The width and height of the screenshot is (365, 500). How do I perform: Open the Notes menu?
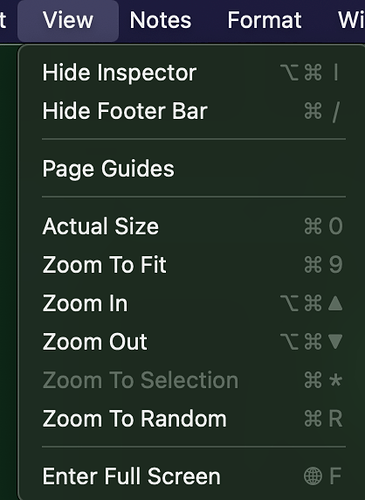(x=160, y=20)
